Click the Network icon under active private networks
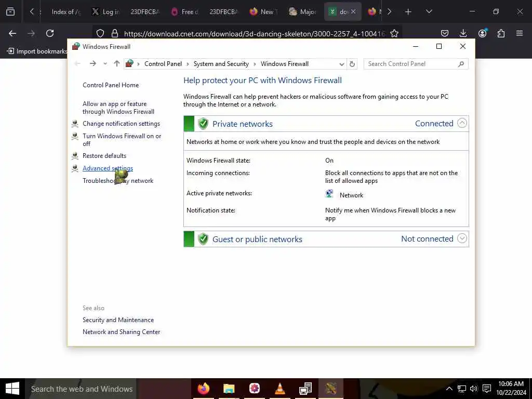 pos(329,194)
